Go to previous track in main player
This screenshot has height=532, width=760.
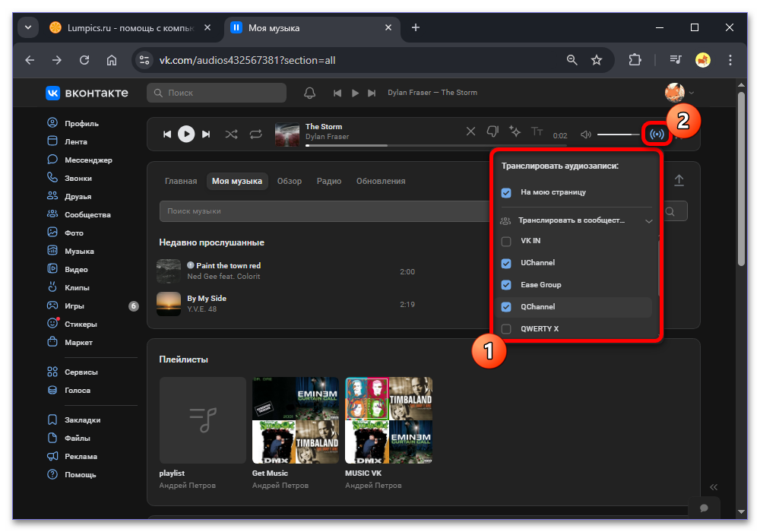click(x=166, y=135)
